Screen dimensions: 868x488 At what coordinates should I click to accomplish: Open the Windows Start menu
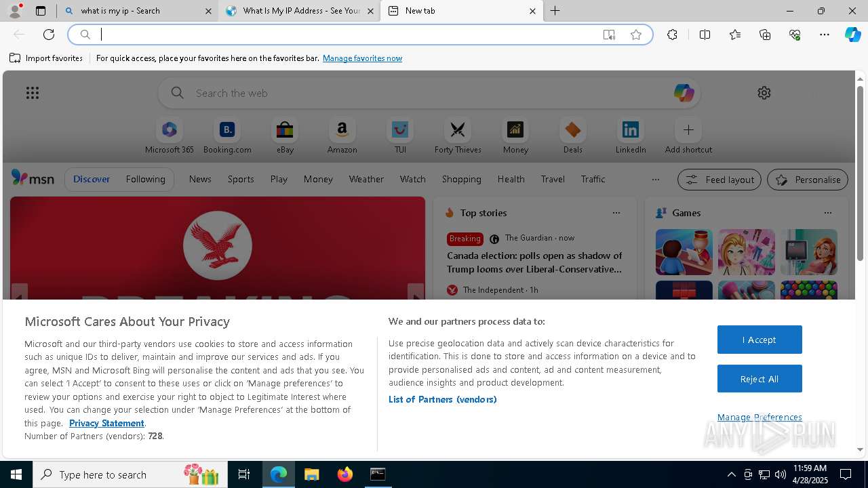[16, 474]
